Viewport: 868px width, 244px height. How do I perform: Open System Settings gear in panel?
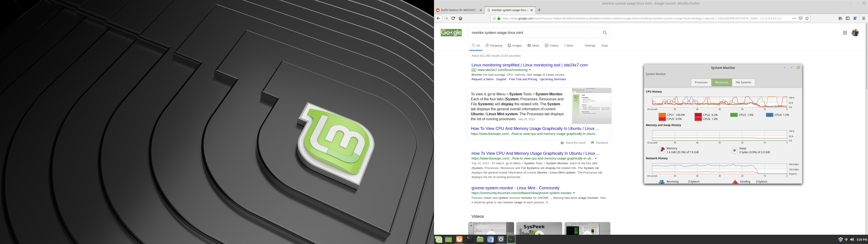tap(501, 239)
